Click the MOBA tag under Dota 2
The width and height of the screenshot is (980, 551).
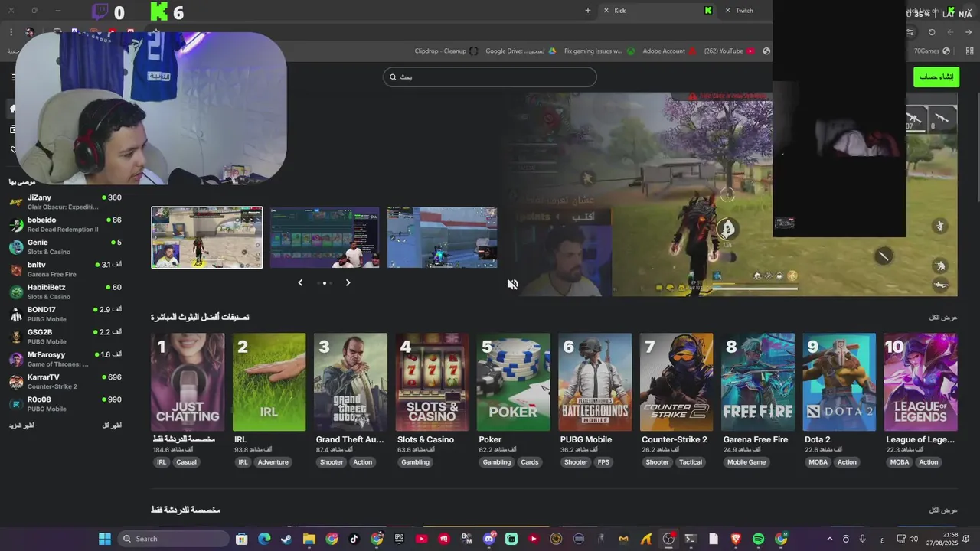point(818,462)
